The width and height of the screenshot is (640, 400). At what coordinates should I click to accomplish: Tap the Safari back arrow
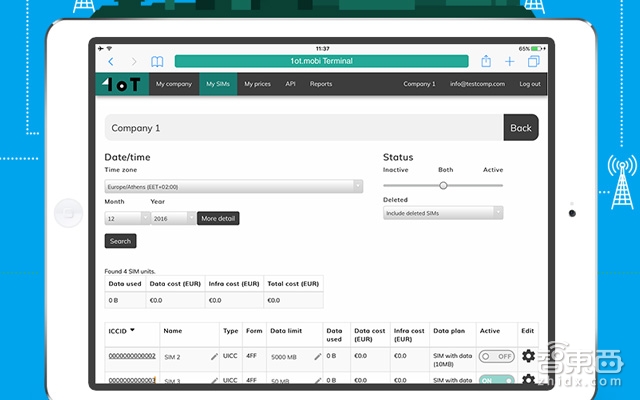(x=111, y=62)
